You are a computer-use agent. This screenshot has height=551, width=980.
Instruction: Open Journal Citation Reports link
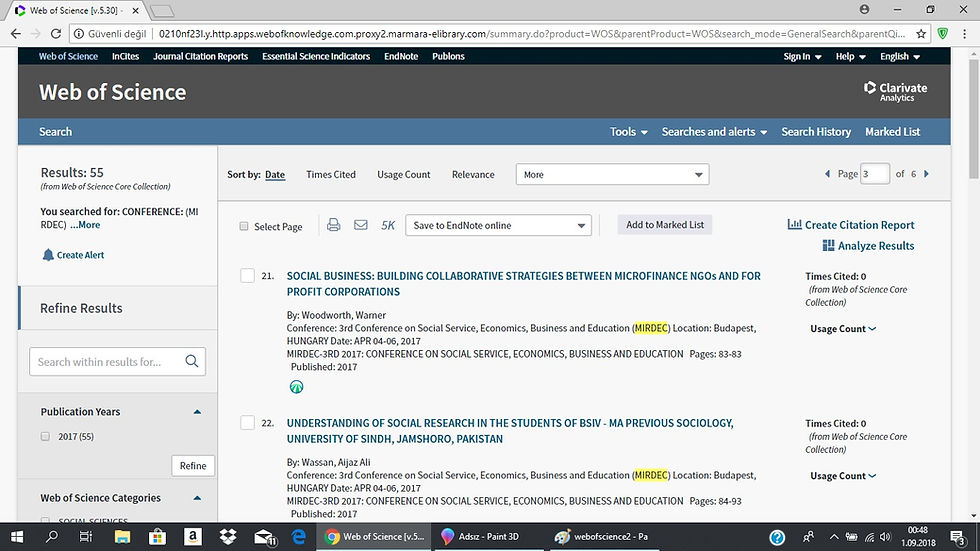point(201,56)
